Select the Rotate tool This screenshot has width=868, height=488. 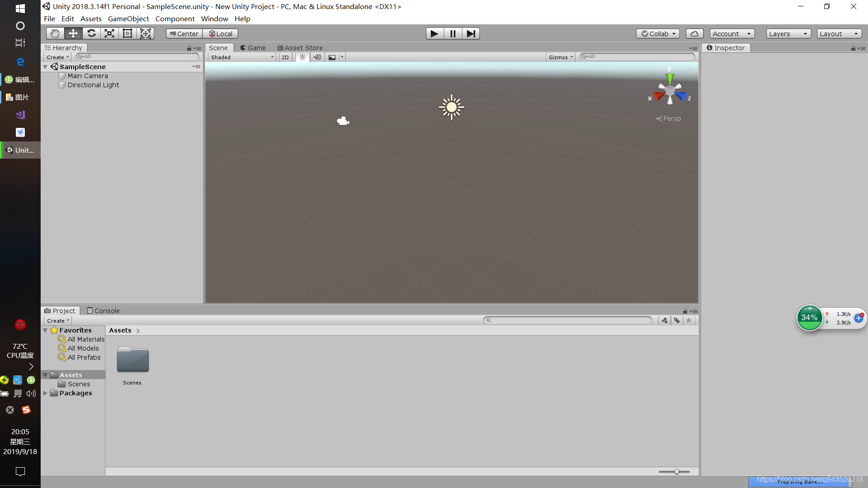(91, 33)
